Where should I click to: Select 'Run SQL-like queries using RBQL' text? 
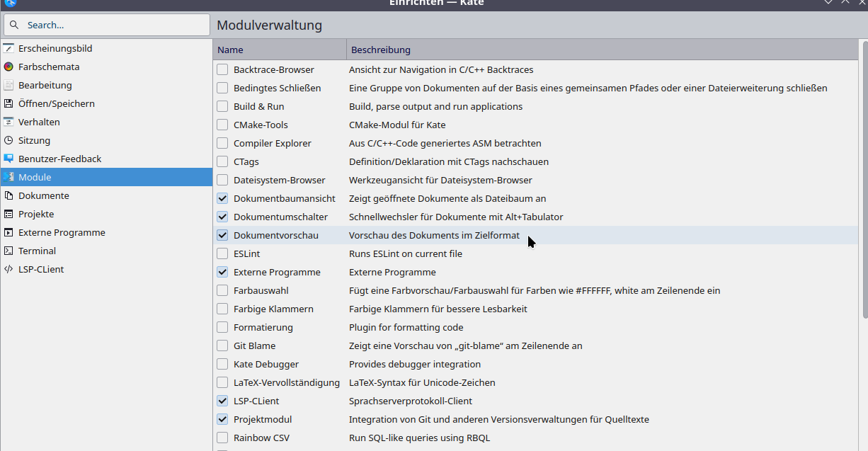(419, 438)
